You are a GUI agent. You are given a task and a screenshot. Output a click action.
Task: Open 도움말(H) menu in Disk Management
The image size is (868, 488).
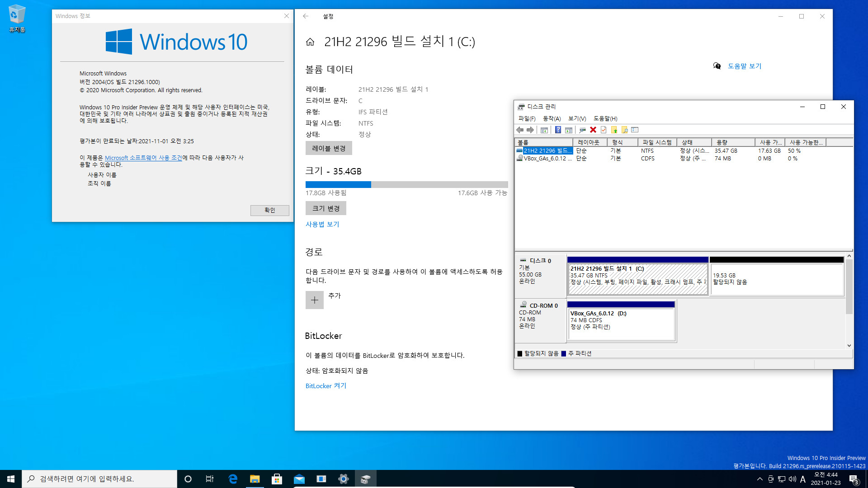pos(605,118)
